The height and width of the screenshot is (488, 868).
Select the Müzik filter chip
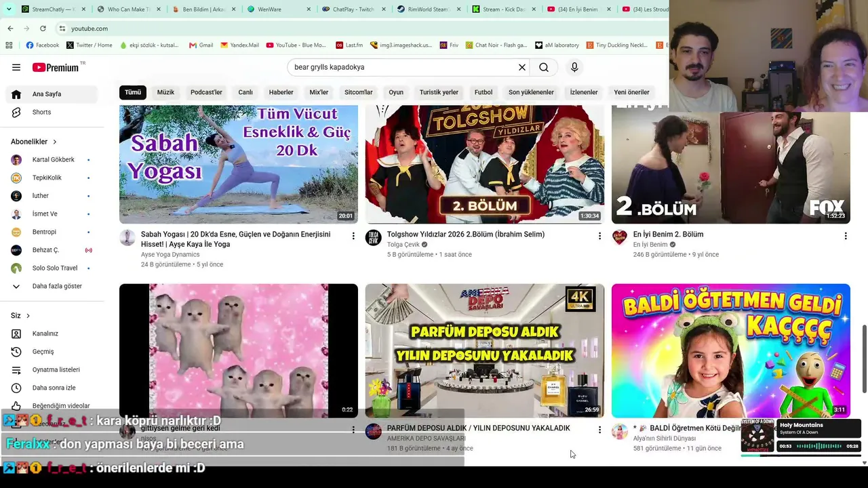point(165,92)
